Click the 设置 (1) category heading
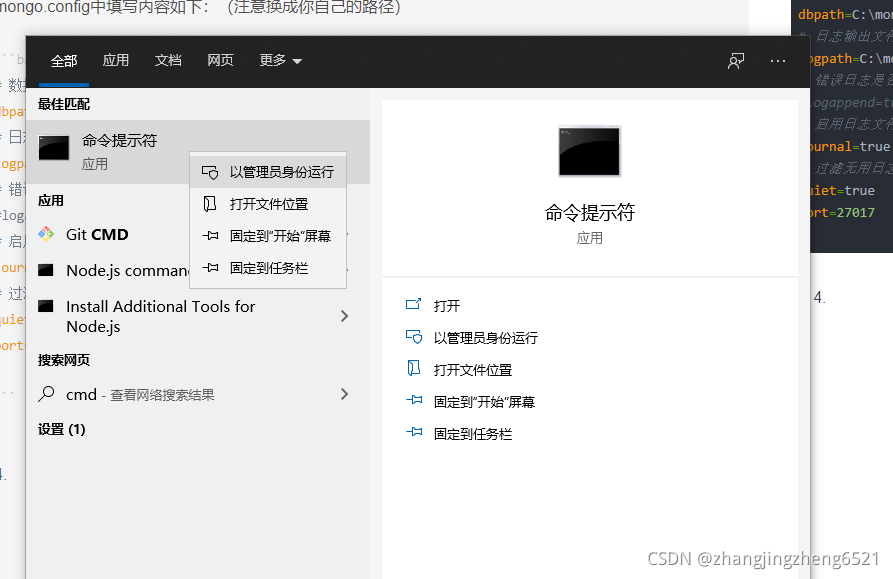The height and width of the screenshot is (579, 893). (x=62, y=429)
